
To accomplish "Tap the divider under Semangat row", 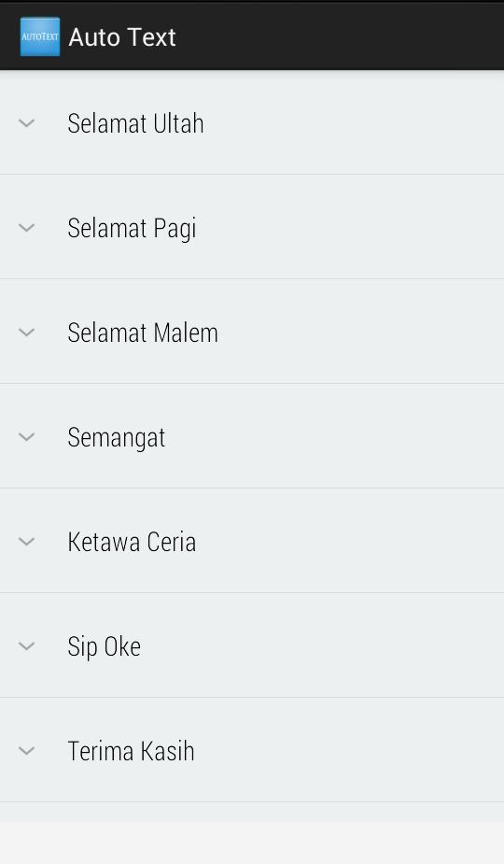I will click(252, 488).
